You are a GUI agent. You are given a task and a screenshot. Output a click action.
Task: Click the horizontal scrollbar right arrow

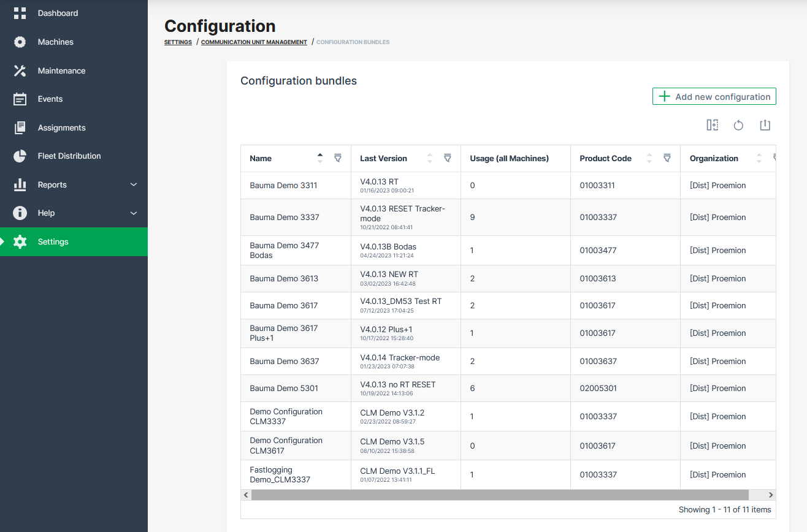point(771,495)
